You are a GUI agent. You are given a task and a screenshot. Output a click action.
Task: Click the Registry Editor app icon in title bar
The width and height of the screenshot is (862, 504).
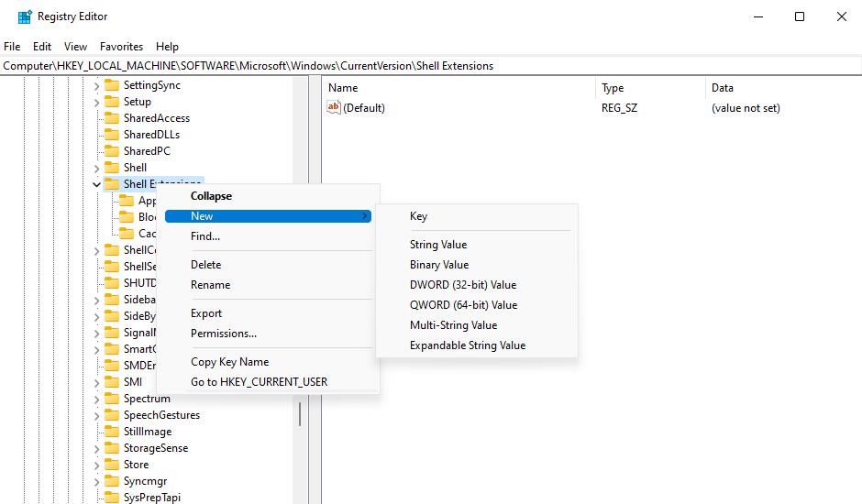click(25, 16)
